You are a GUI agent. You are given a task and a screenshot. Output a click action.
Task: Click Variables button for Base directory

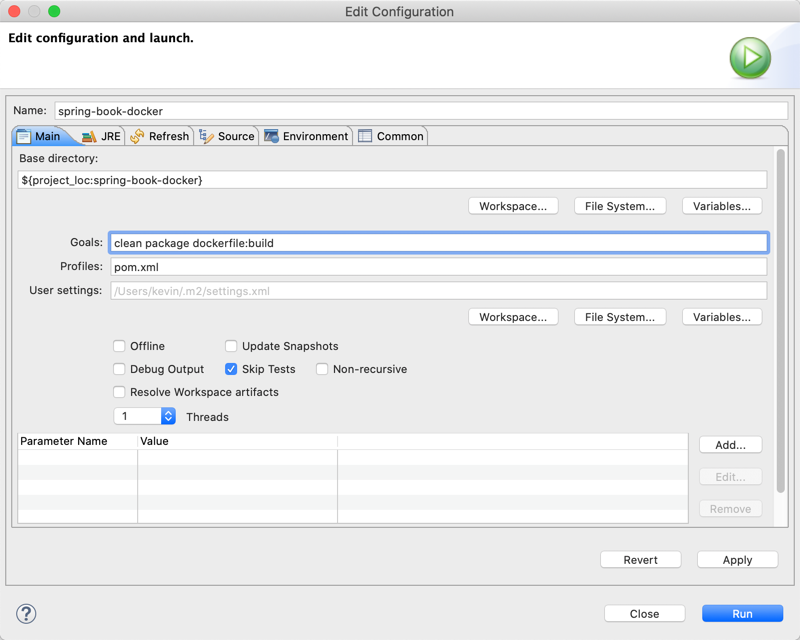click(x=722, y=206)
